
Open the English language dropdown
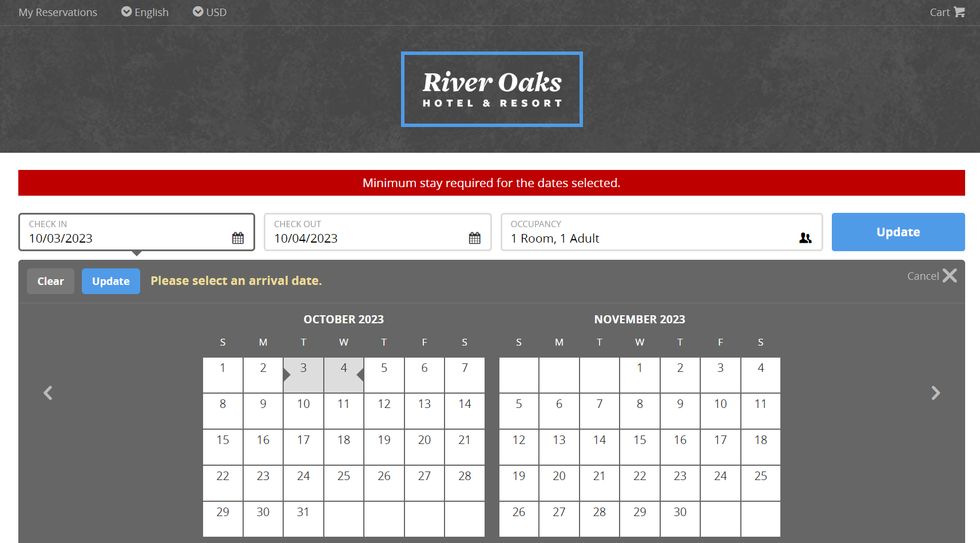pos(145,12)
